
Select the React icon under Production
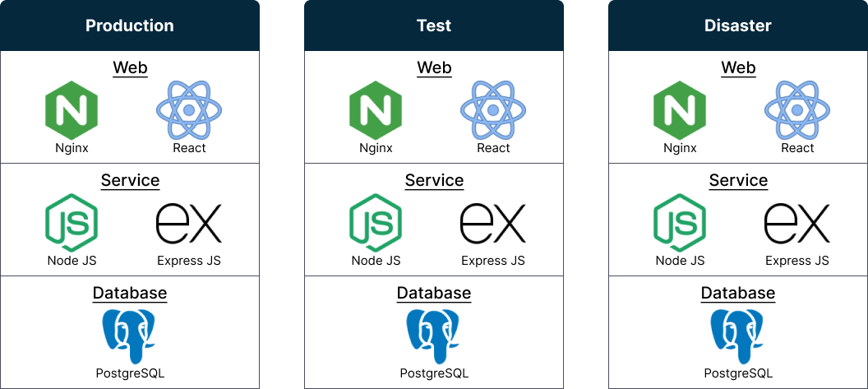tap(189, 110)
